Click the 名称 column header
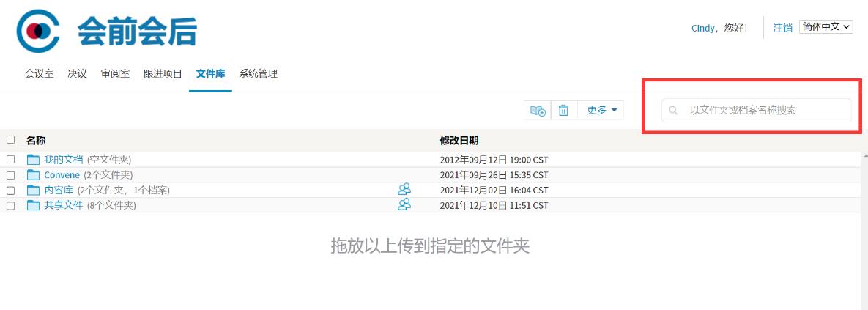 [35, 140]
